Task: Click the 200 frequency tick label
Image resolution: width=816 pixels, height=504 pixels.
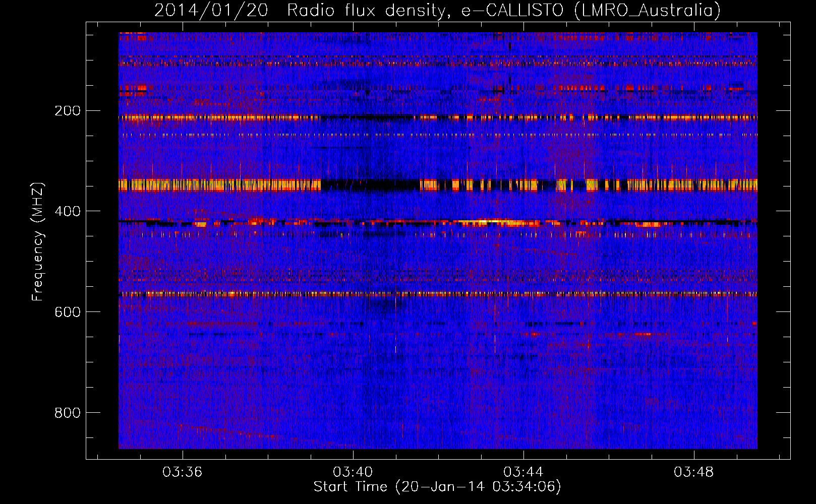Action: point(68,110)
